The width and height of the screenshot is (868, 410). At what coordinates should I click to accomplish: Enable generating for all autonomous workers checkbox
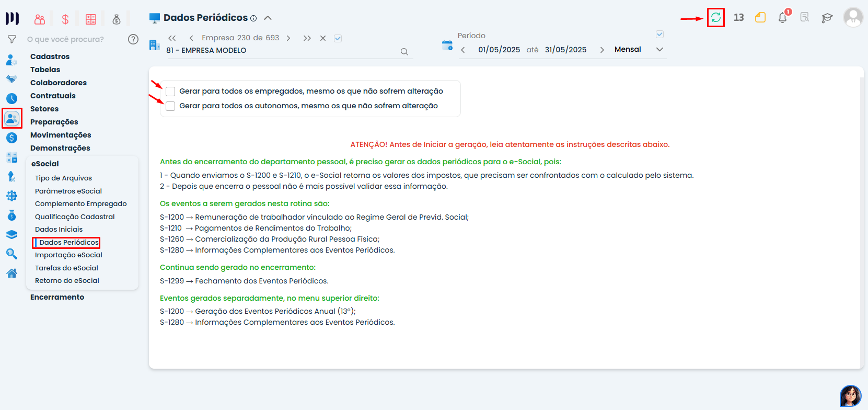pos(170,106)
